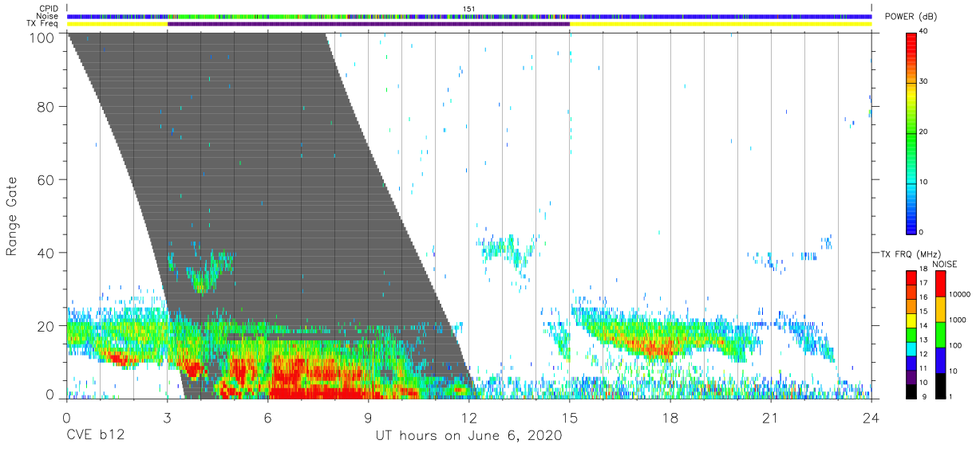Click the 1 tick on the NOISE legend

pos(952,396)
